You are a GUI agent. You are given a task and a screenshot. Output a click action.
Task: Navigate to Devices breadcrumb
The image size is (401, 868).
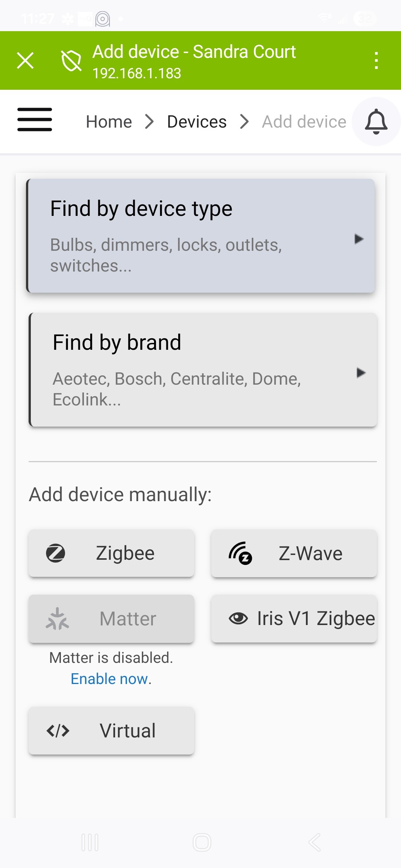pos(197,122)
